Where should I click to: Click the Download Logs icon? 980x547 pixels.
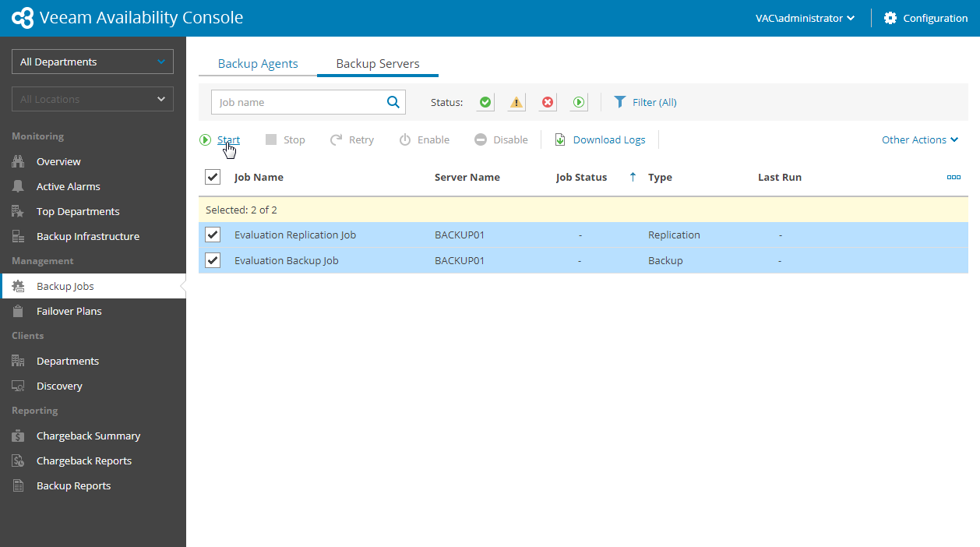[x=560, y=139]
